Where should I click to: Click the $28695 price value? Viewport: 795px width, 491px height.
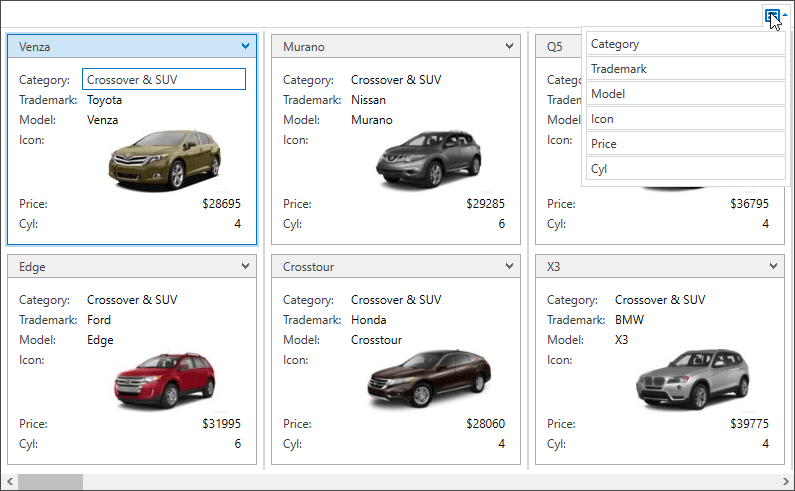222,204
